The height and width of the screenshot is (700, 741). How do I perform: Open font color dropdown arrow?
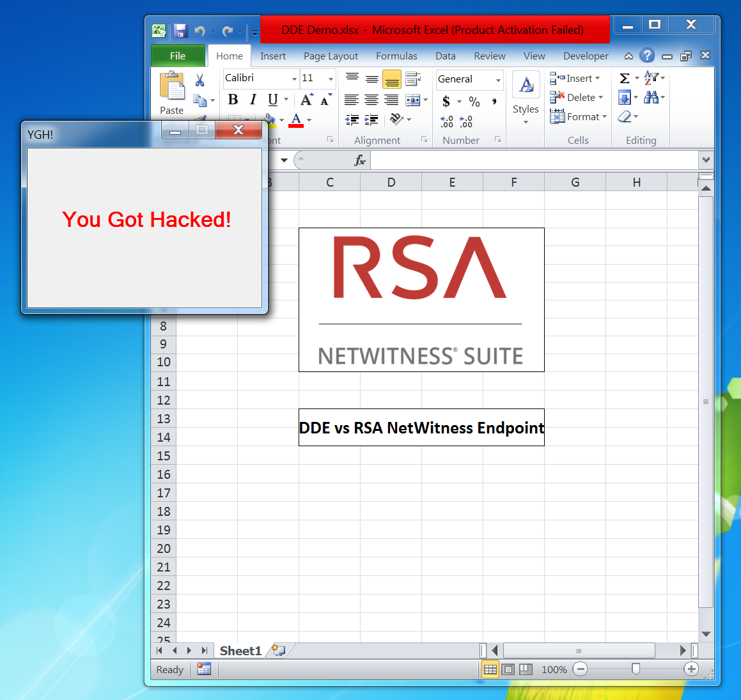309,120
